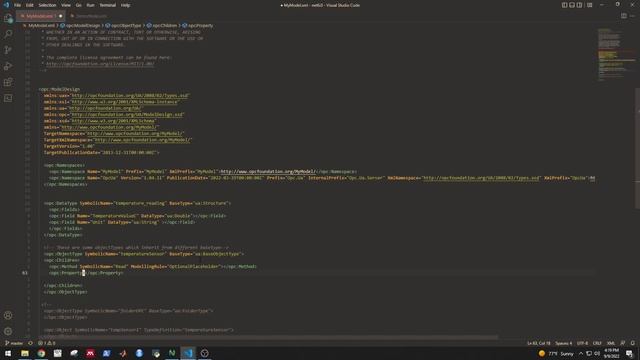Click the TemperatureSensor ObjectType line
The height and width of the screenshot is (360, 640).
pos(144,254)
